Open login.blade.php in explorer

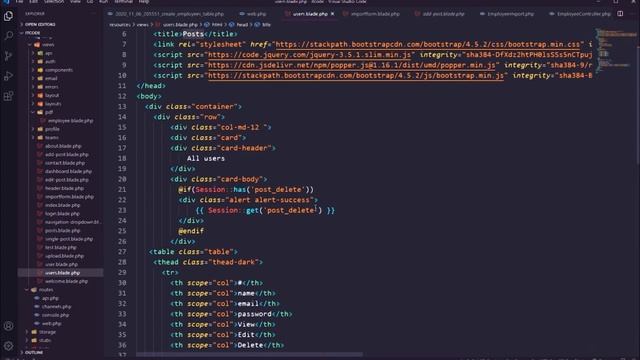click(62, 214)
